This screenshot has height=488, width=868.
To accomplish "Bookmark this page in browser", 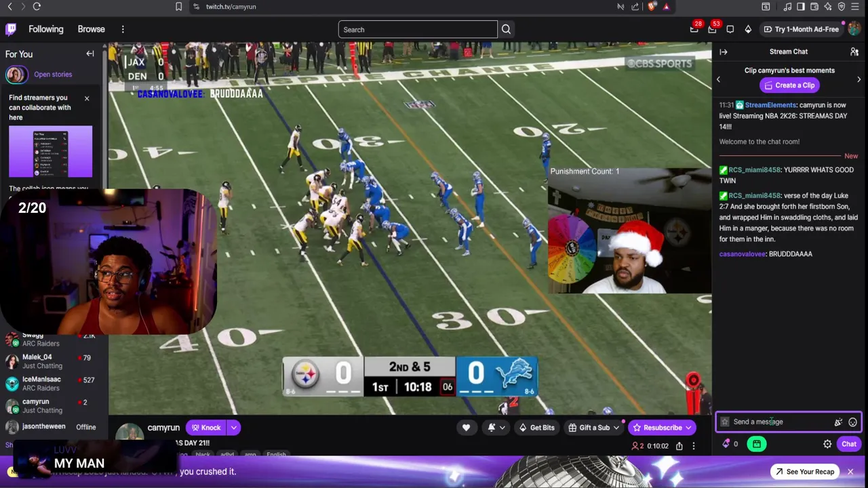I will tap(178, 7).
